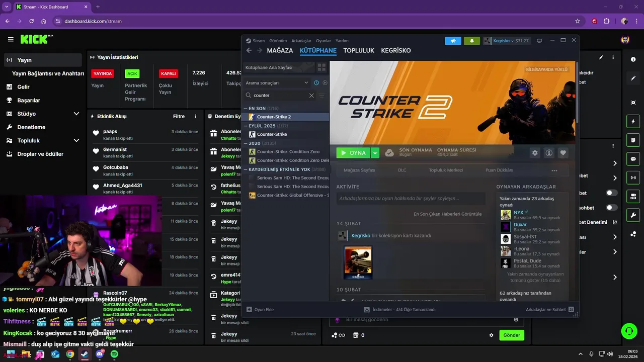This screenshot has width=644, height=362.
Task: Click Chrome icon in the taskbar
Action: coord(70,354)
